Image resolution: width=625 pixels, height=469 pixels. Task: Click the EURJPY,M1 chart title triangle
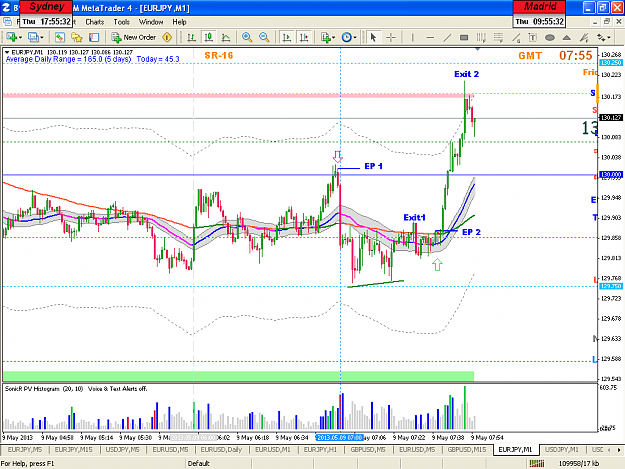click(x=7, y=52)
